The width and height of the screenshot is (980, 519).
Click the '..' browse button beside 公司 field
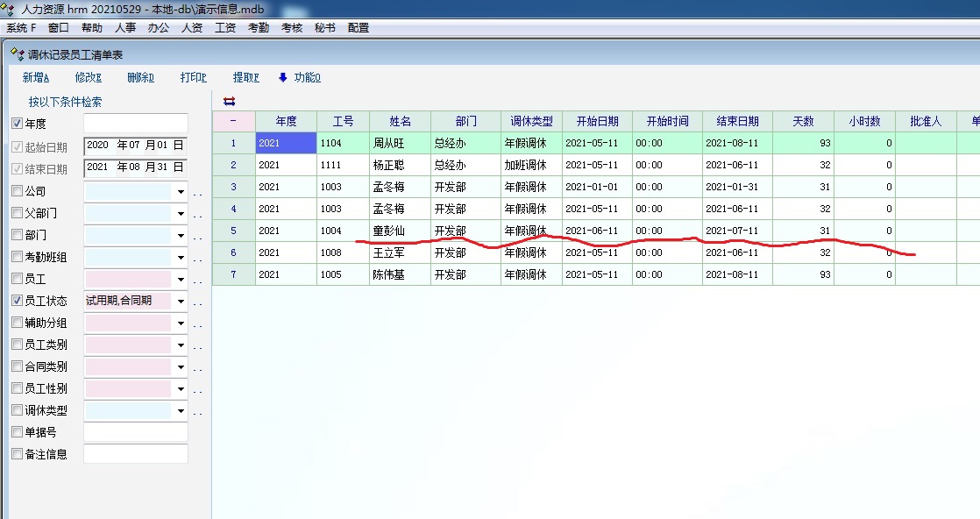tap(198, 192)
